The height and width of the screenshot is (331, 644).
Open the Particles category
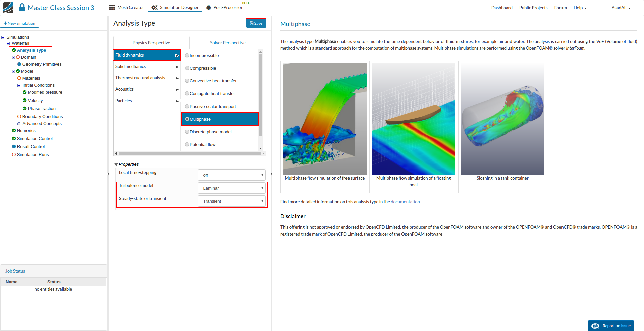147,101
